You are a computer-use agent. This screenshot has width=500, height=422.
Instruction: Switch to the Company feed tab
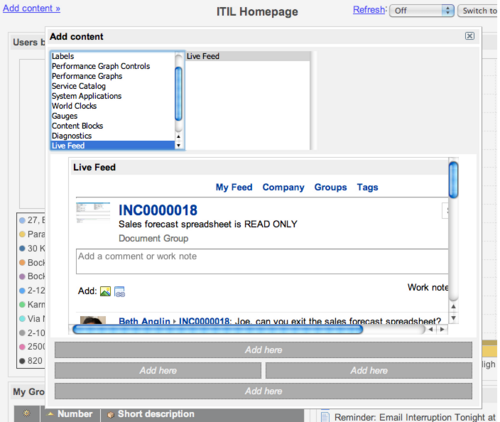283,187
